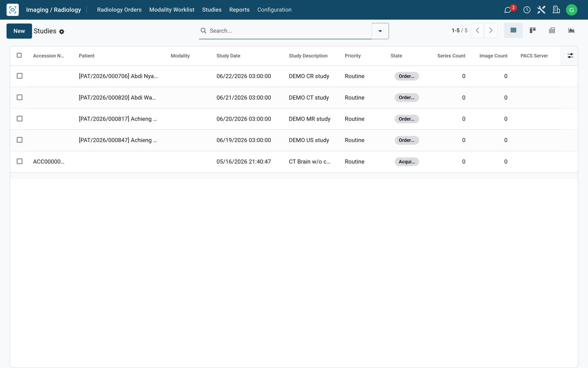Check the DEMO US study row checkbox
Image resolution: width=588 pixels, height=368 pixels.
point(19,140)
